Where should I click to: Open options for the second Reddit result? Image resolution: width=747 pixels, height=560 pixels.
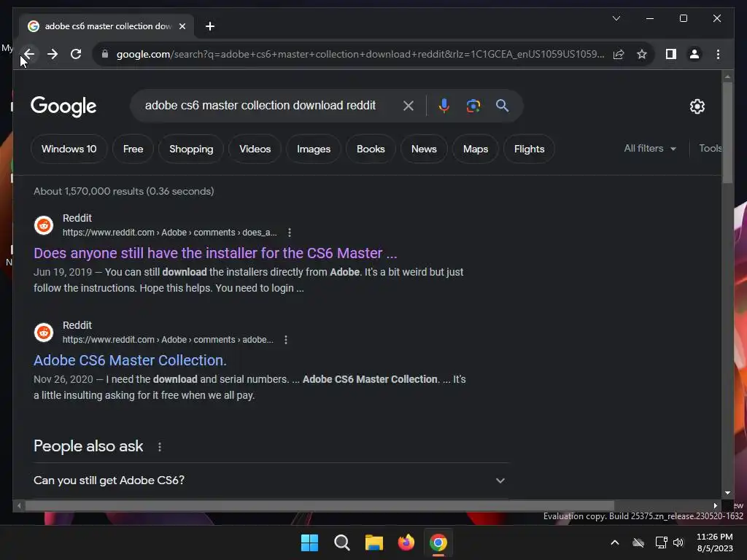click(286, 340)
